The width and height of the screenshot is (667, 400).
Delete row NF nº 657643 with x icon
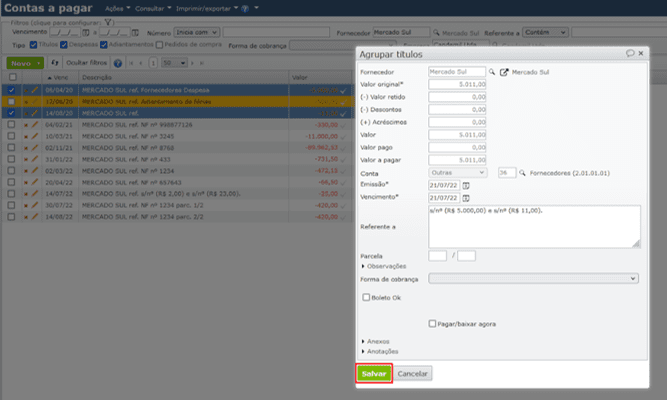[x=26, y=182]
